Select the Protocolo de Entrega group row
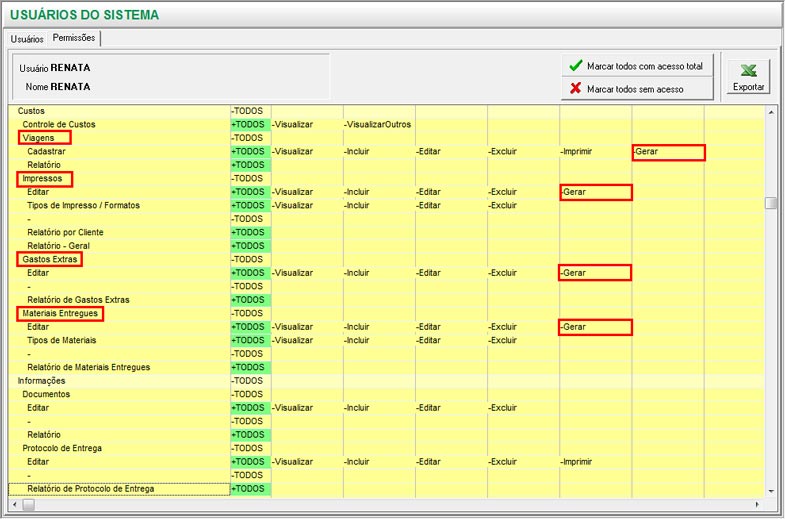This screenshot has height=519, width=785. point(119,448)
